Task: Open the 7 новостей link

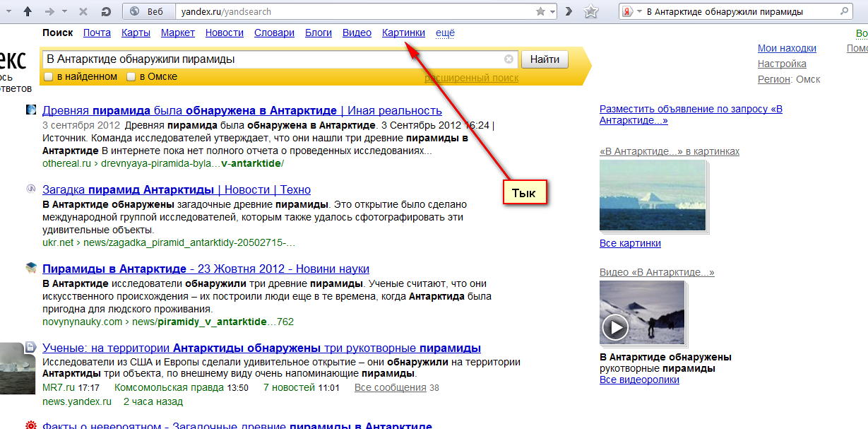Action: 289,387
